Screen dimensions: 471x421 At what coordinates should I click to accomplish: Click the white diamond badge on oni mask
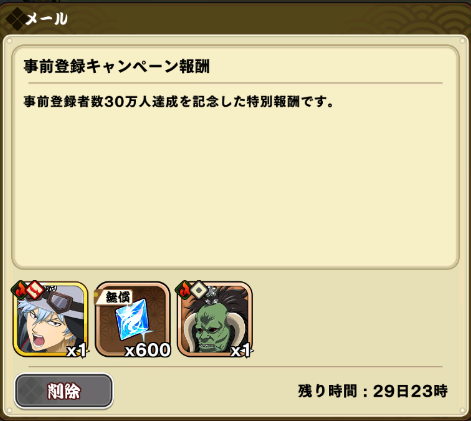(x=199, y=290)
